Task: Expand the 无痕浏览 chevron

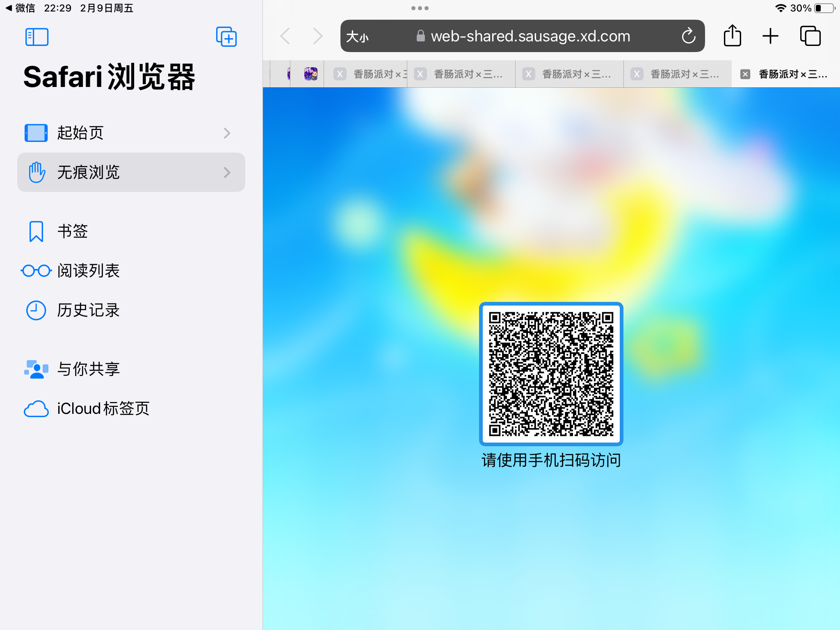Action: point(227,172)
